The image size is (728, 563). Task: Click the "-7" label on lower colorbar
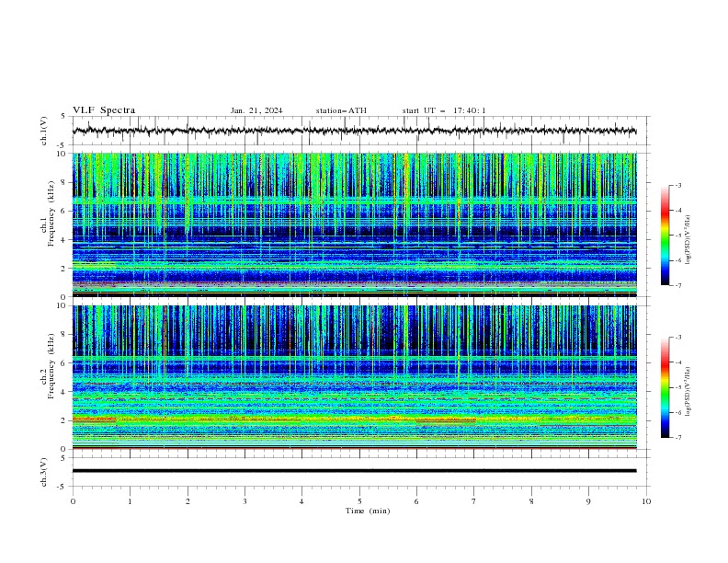(x=677, y=437)
